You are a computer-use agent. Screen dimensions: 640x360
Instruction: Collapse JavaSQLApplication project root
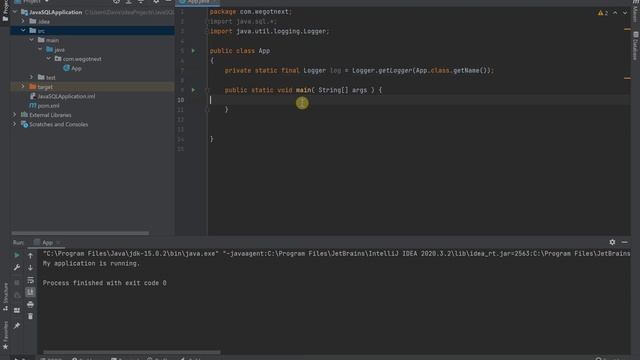coord(15,12)
